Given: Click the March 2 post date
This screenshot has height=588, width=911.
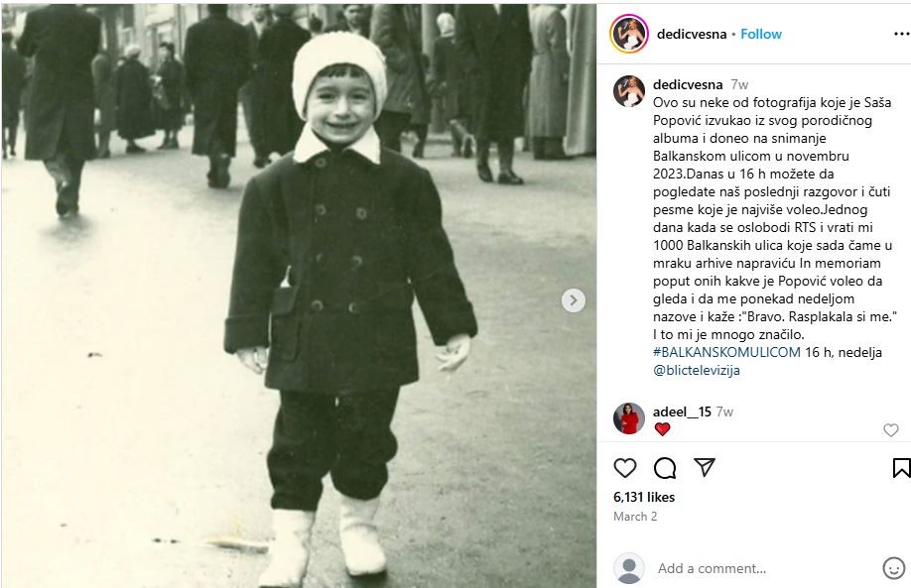Looking at the screenshot, I should click(635, 517).
